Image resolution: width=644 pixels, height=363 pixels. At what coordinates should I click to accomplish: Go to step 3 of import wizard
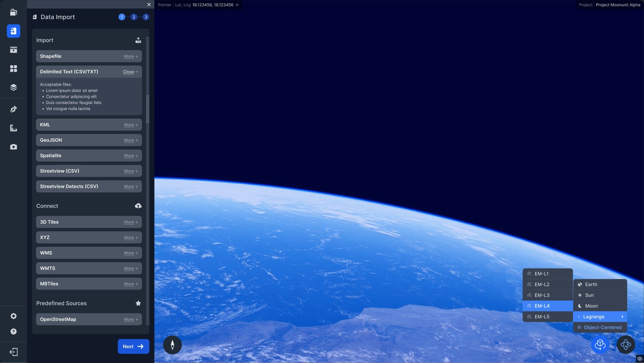(146, 17)
